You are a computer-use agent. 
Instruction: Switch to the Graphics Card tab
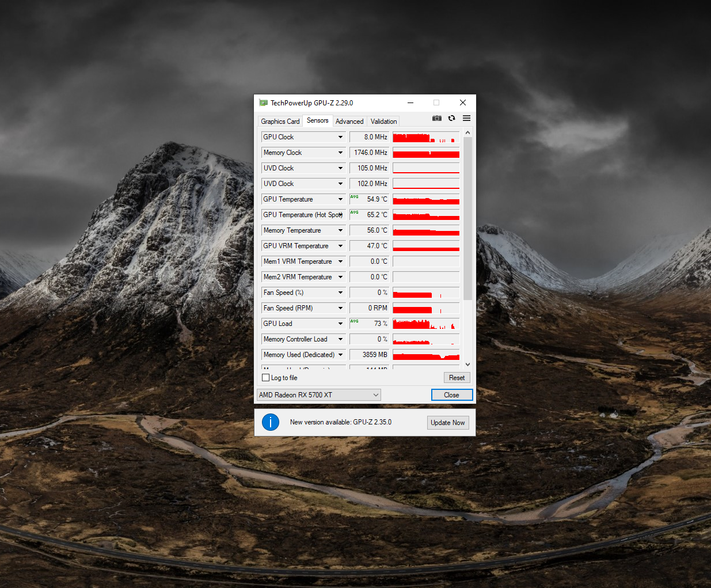click(280, 122)
